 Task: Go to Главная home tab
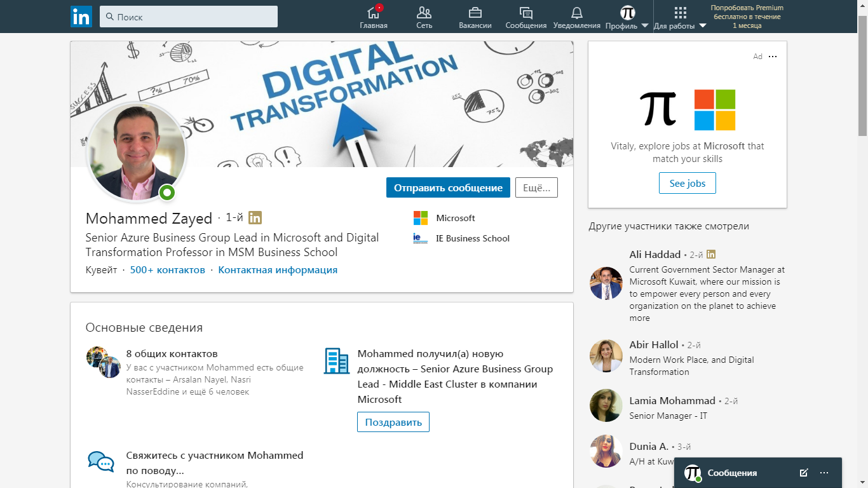(374, 17)
